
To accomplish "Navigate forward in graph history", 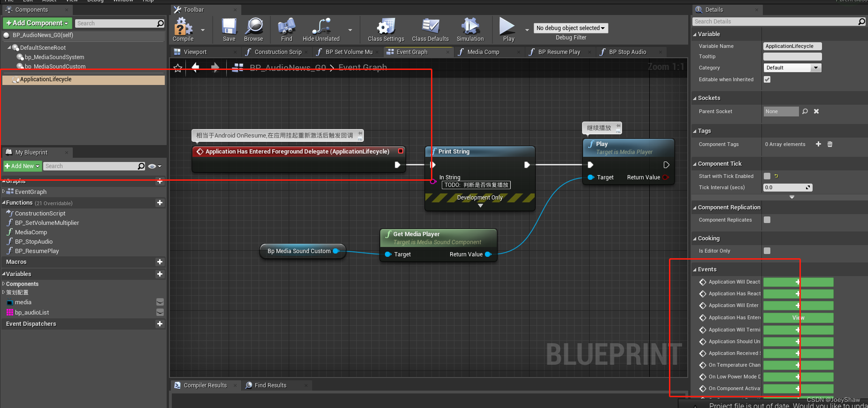I will 215,68.
